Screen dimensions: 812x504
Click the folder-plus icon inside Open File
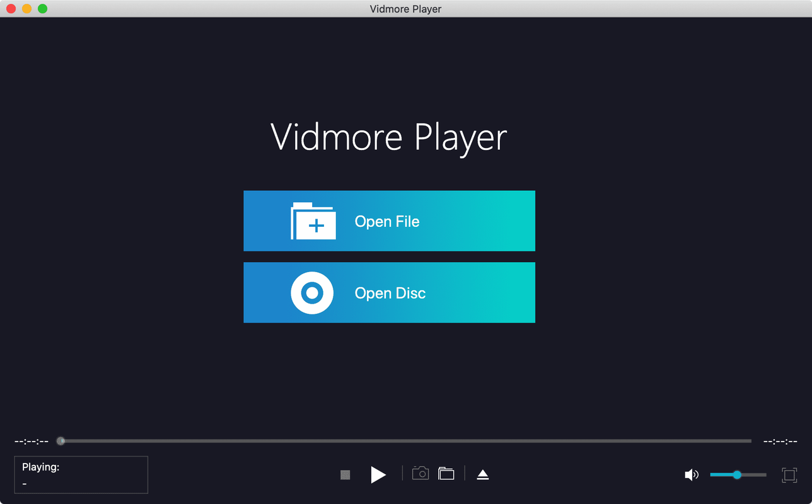point(313,222)
